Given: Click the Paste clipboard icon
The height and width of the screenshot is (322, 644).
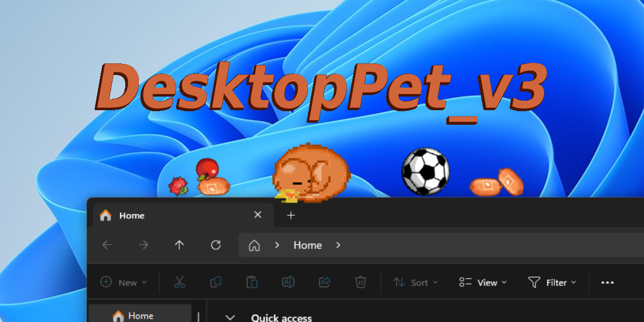Looking at the screenshot, I should [252, 282].
